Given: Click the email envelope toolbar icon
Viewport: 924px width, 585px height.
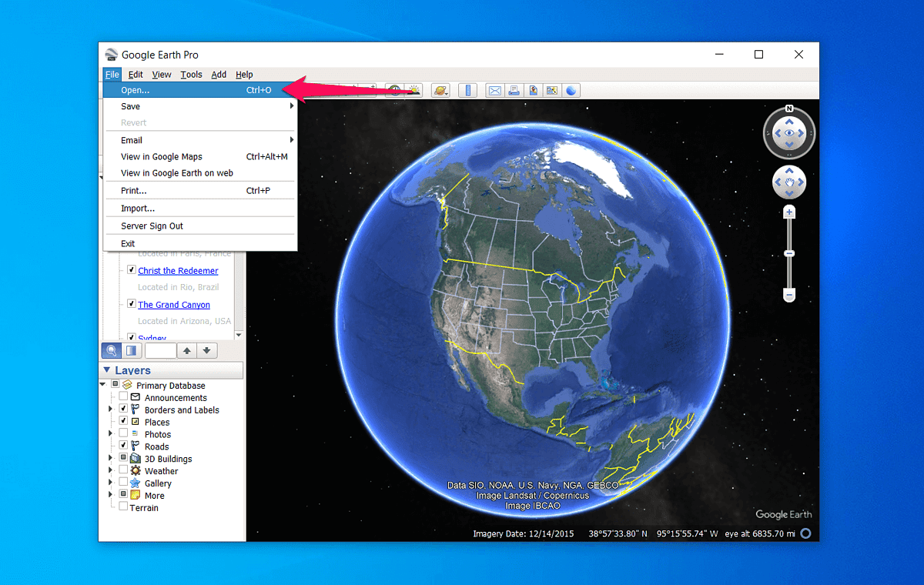Looking at the screenshot, I should pyautogui.click(x=494, y=91).
